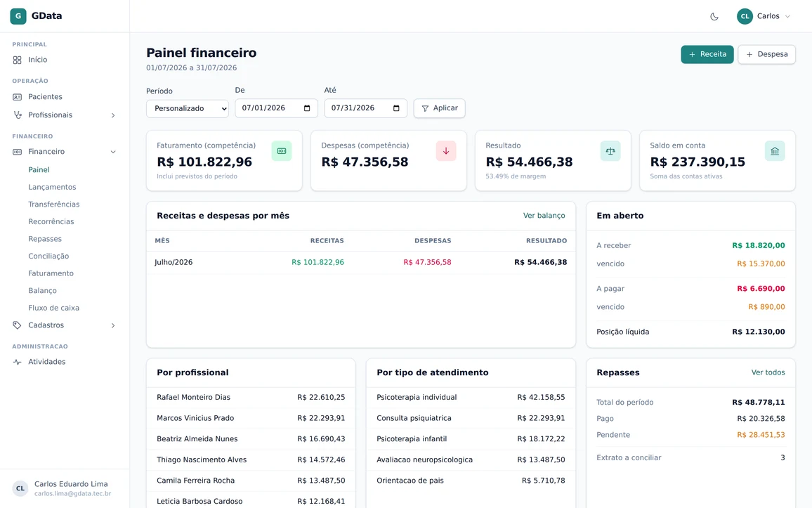The height and width of the screenshot is (508, 812).
Task: Open Transferências submenu item
Action: (x=54, y=204)
